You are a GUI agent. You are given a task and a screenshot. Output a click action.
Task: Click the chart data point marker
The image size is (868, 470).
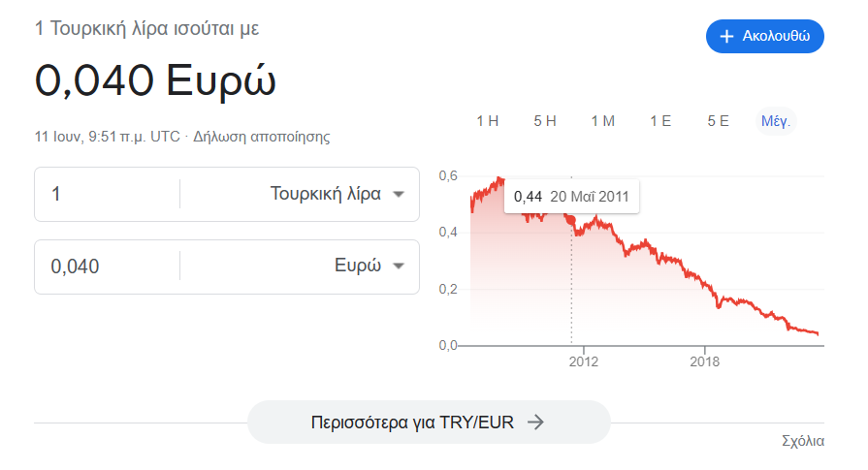click(x=571, y=221)
